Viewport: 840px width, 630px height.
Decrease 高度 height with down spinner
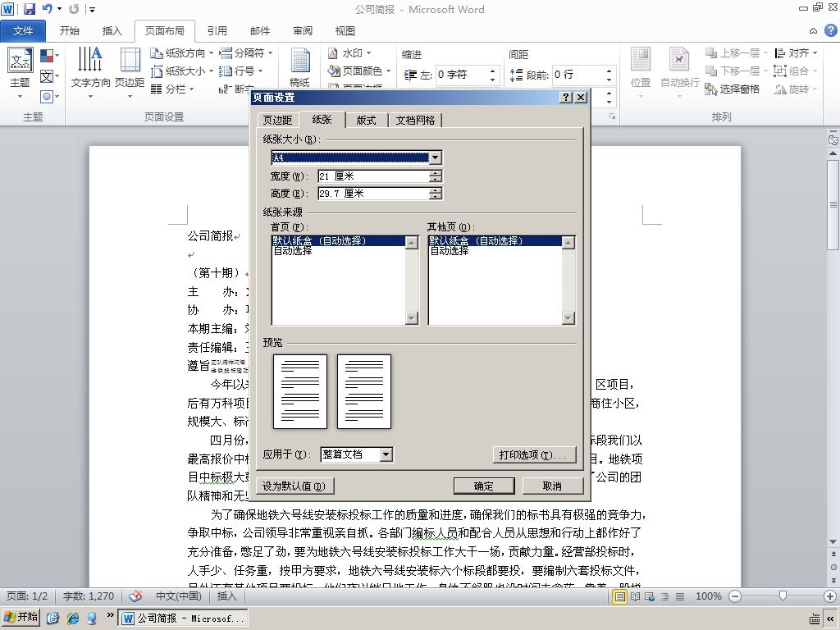point(436,197)
